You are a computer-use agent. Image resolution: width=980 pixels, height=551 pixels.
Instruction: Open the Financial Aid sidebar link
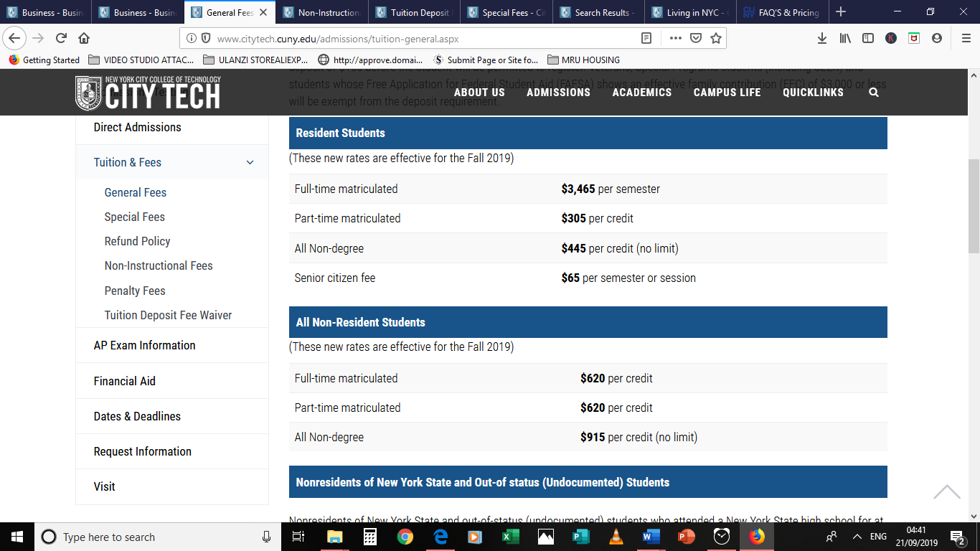pos(124,381)
